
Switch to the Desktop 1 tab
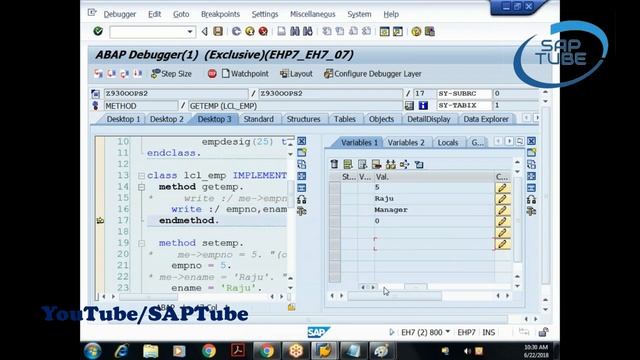pos(123,119)
